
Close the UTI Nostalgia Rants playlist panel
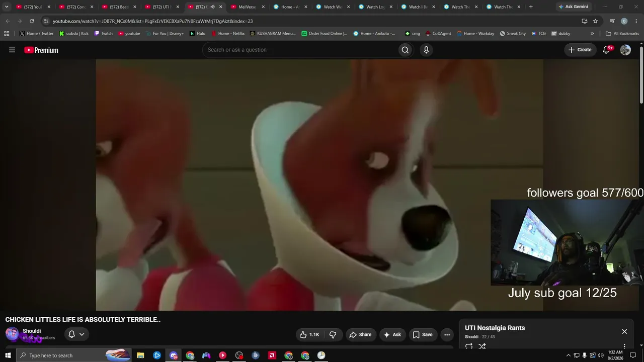(x=624, y=331)
